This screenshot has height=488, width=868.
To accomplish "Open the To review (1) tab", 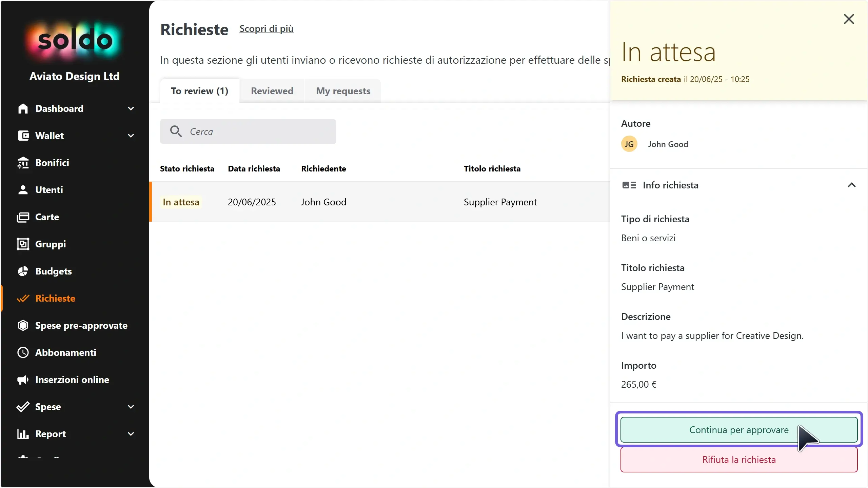I will [199, 91].
